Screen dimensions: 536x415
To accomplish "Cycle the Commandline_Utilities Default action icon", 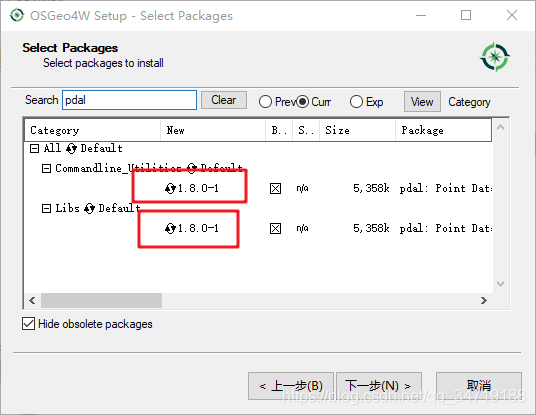I will [192, 168].
